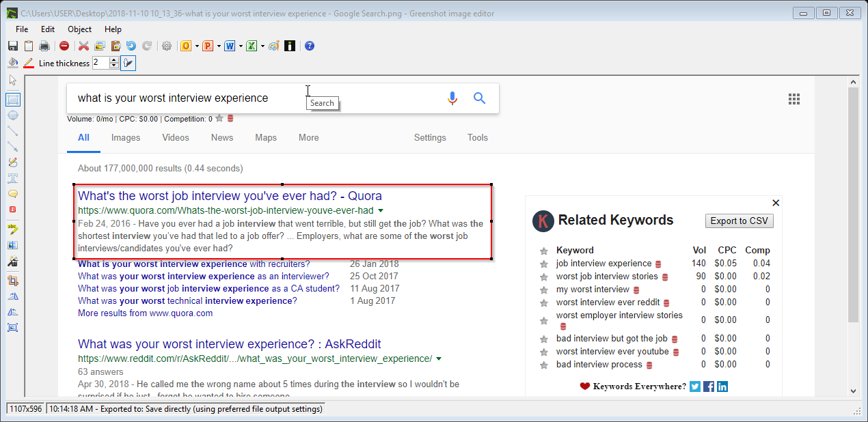Increase line thickness with the stepper
868x422 pixels.
(113, 59)
